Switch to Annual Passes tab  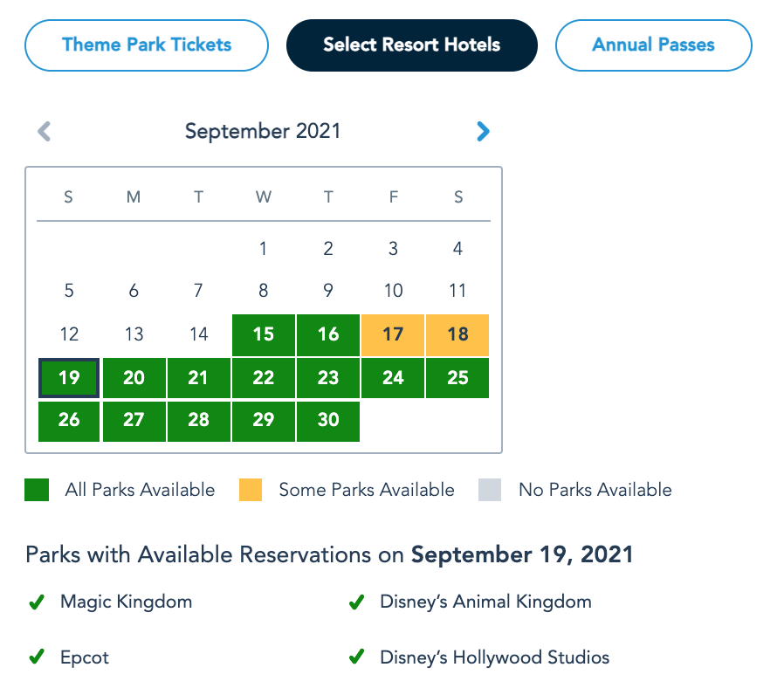click(653, 45)
